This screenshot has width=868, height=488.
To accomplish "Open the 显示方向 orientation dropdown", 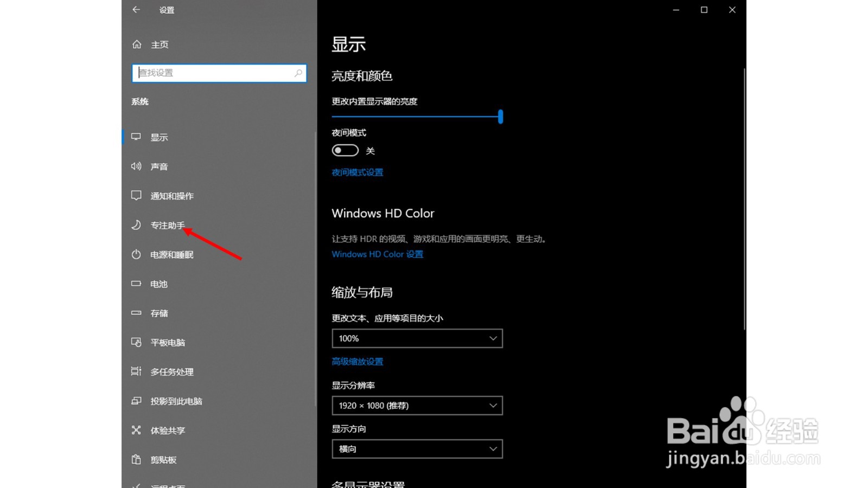I will click(417, 448).
